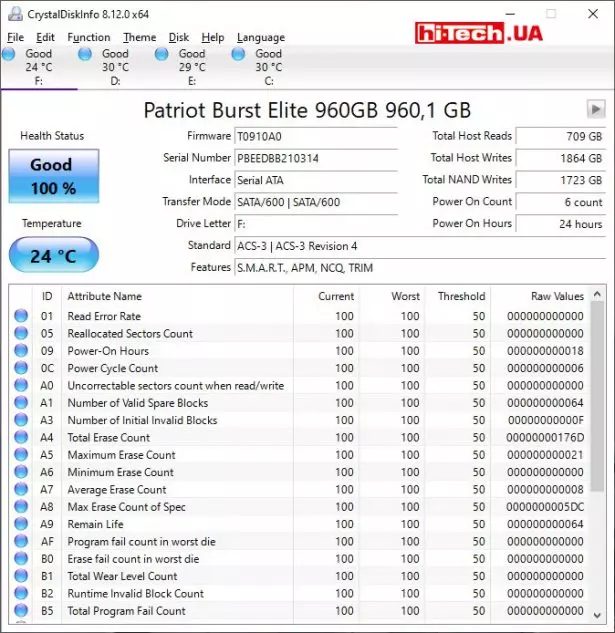This screenshot has width=615, height=633.
Task: Click status orb for Maximum Erase Count
Action: click(21, 455)
